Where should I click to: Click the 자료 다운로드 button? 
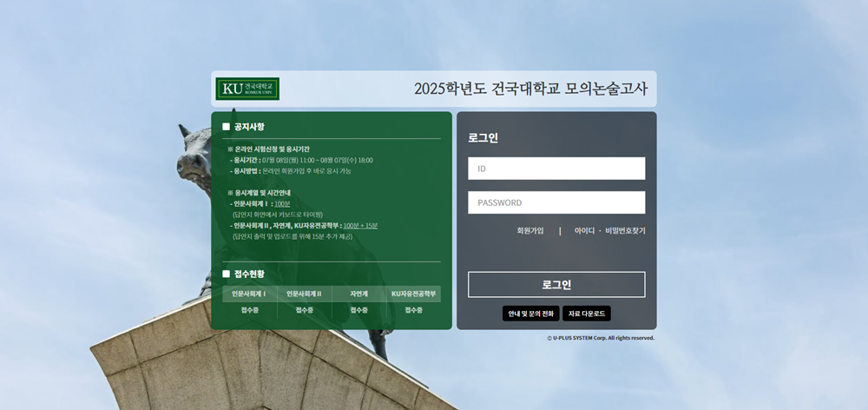tap(587, 314)
